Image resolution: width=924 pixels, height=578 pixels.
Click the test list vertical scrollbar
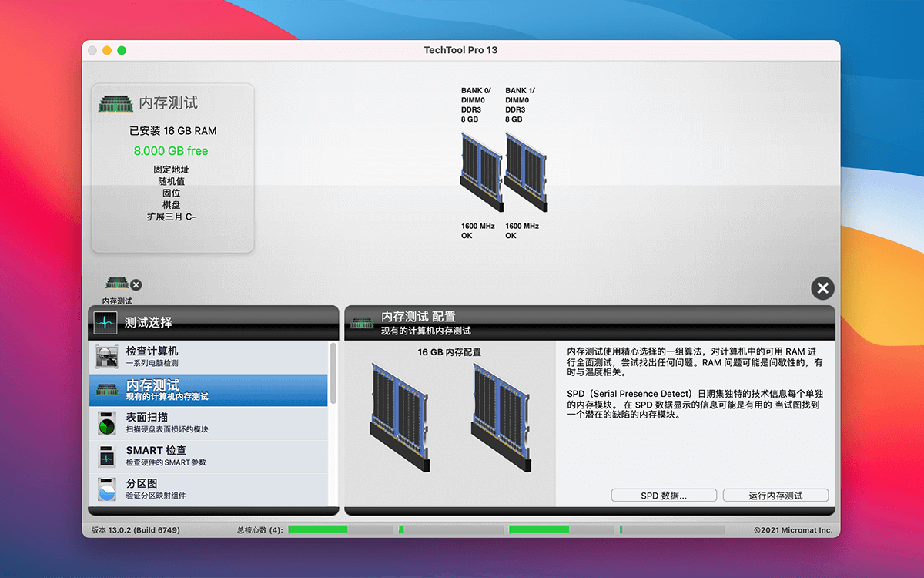333,373
